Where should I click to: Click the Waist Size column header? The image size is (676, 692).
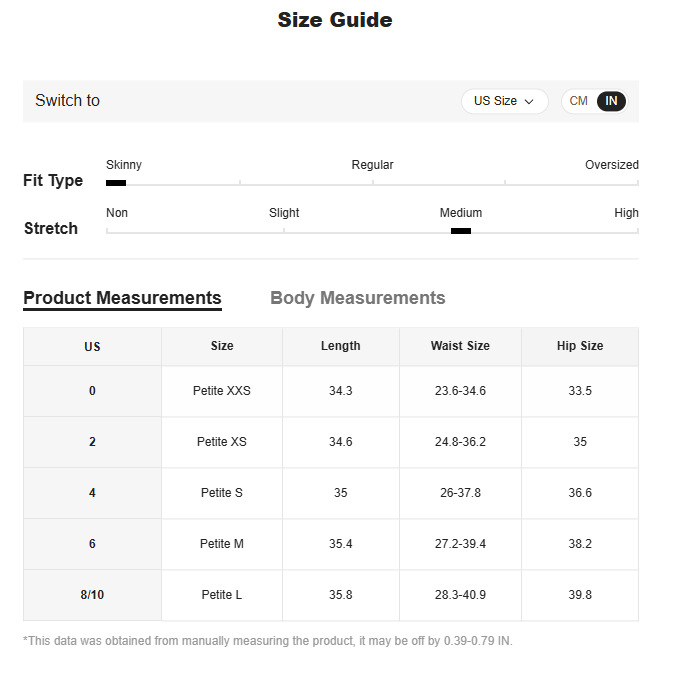coord(460,346)
